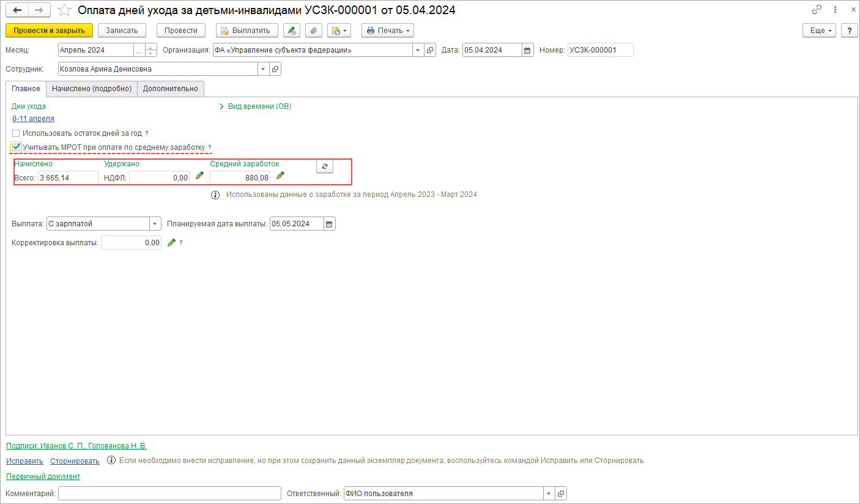Edit Корректировка выплаты with pencil icon
The image size is (860, 504).
[171, 243]
